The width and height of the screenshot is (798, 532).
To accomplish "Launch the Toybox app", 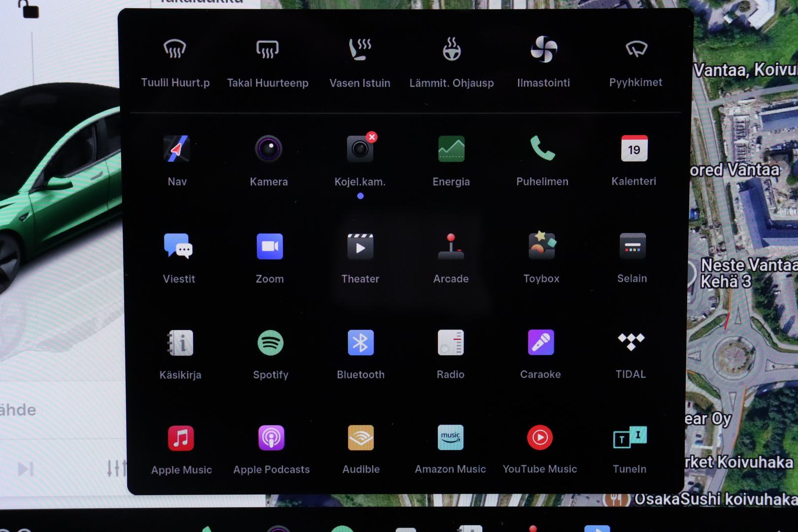I will pos(541,246).
